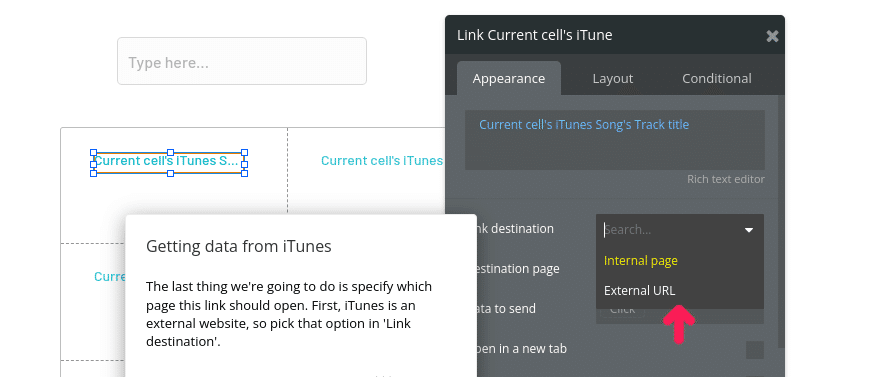Image resolution: width=888 pixels, height=377 pixels.
Task: Close the Link property editor panel
Action: tap(772, 36)
